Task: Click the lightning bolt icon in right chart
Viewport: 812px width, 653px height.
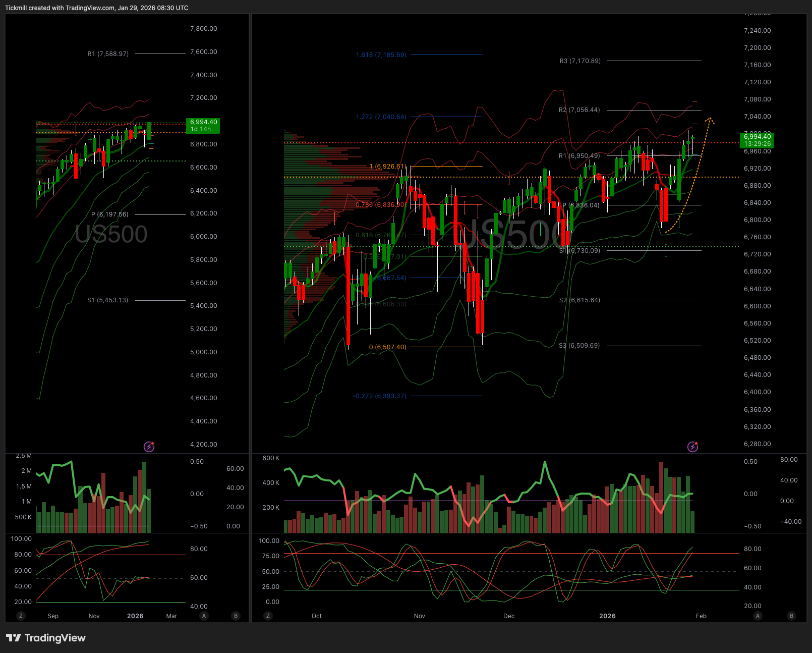Action: 692,447
